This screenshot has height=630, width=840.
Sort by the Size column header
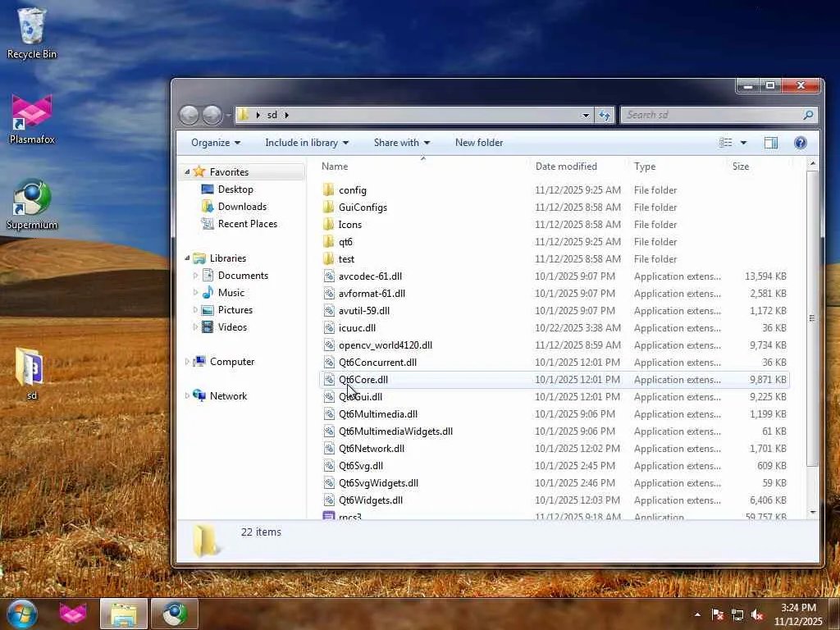point(760,167)
